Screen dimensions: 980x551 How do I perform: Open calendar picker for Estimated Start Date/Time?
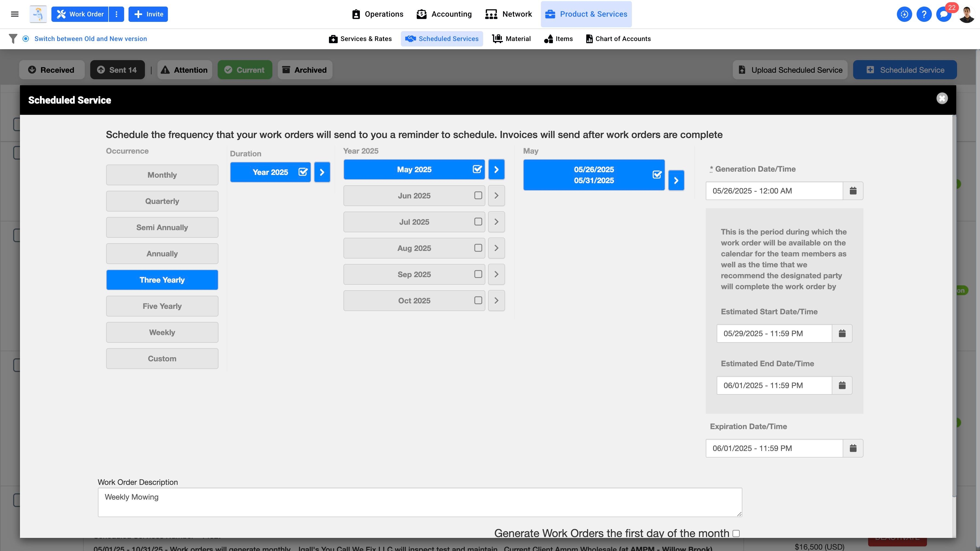842,333
